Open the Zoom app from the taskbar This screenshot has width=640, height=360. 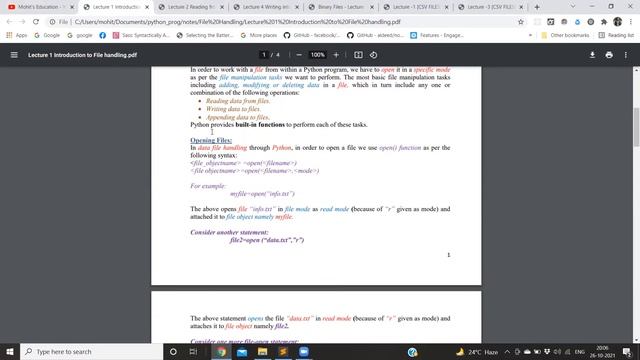tap(304, 351)
